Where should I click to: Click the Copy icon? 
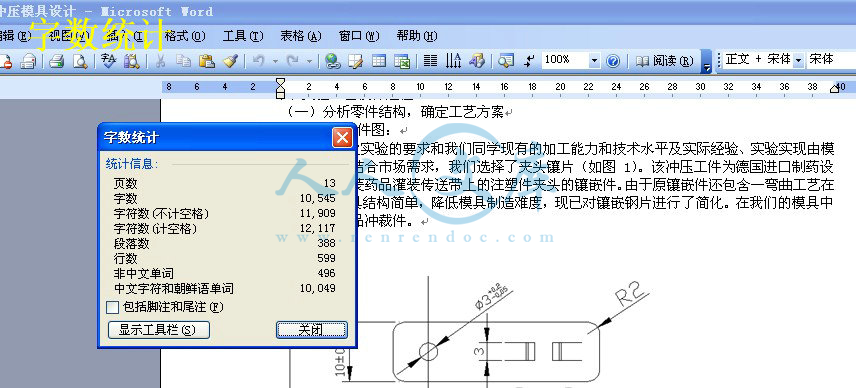(x=183, y=61)
